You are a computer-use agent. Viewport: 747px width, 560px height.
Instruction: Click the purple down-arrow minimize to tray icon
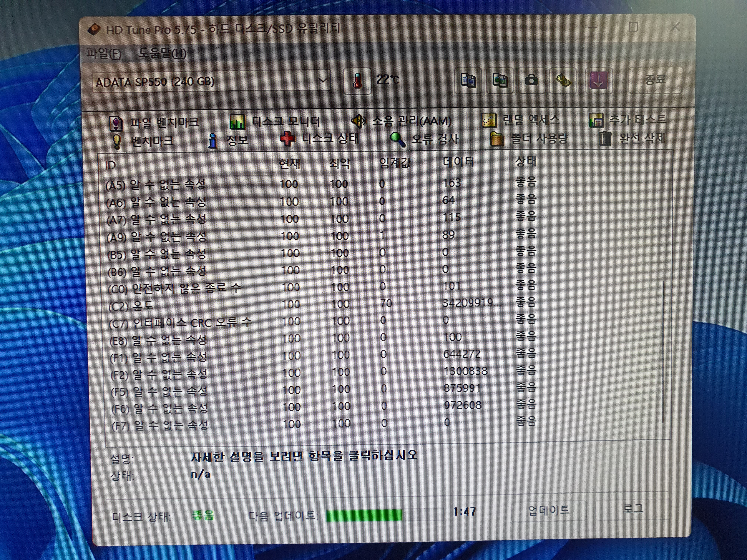(x=598, y=80)
